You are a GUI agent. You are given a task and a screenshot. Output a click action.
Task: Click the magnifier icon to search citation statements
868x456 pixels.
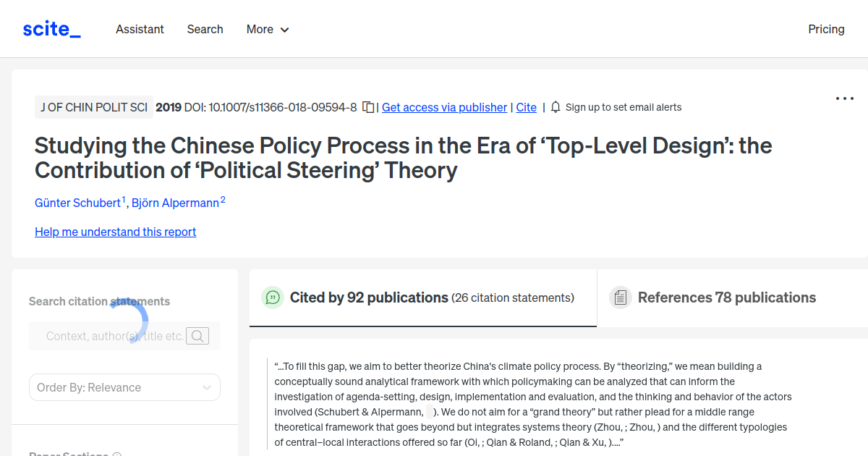coord(197,335)
